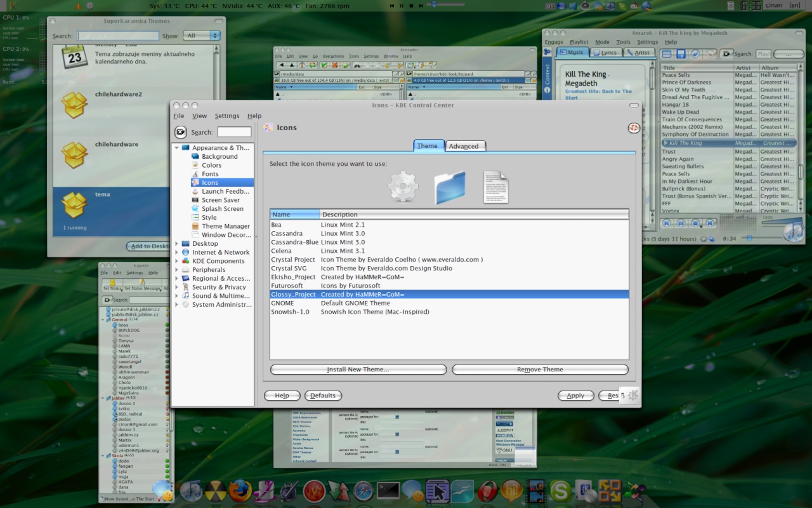Click Amarok's save playlist floppy icon
812x508 pixels.
tap(681, 54)
